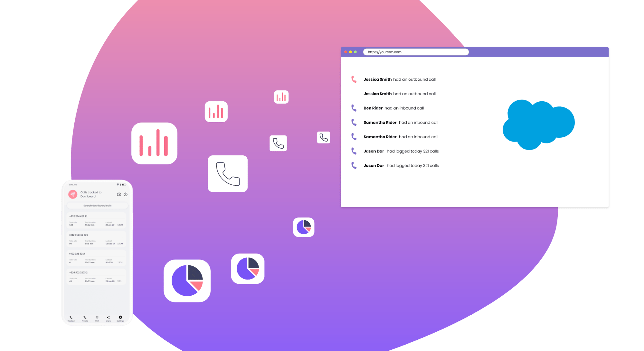Click the red close dot in the browser window

click(x=346, y=52)
